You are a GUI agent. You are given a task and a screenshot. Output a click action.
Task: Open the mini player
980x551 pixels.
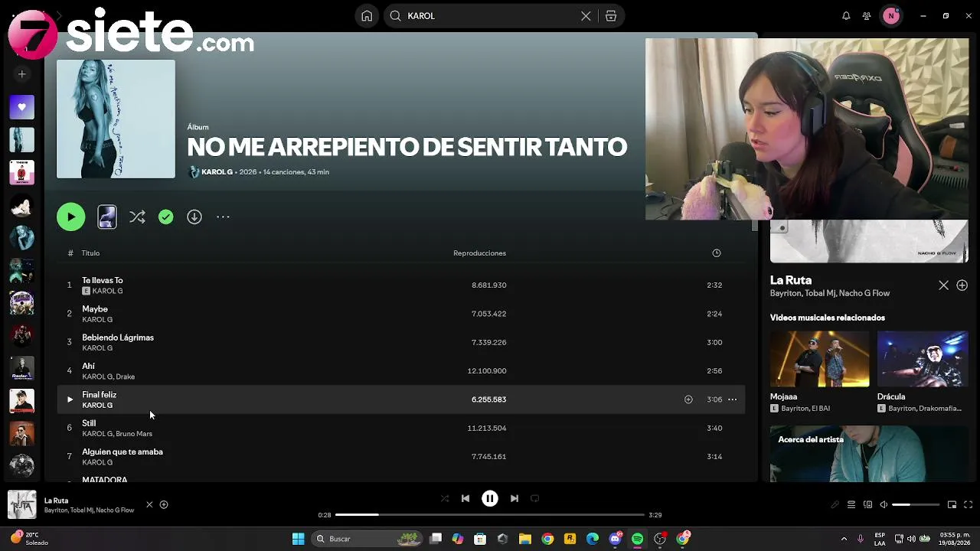pyautogui.click(x=952, y=505)
